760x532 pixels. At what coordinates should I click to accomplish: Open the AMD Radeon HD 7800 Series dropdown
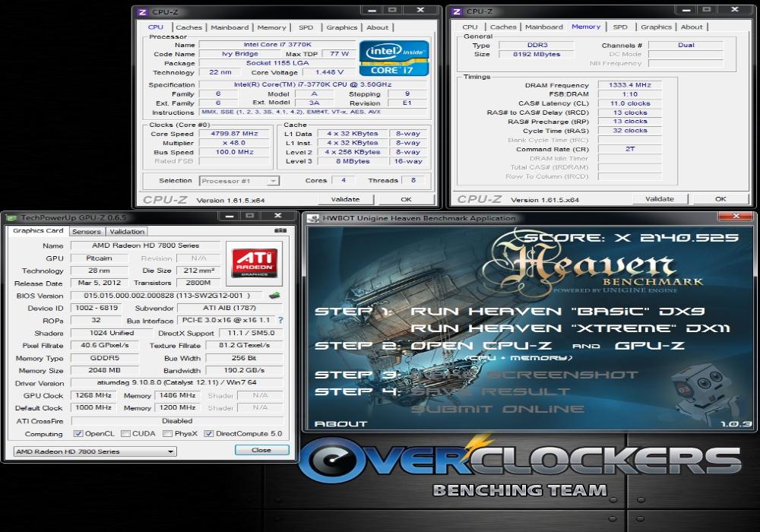(x=95, y=451)
